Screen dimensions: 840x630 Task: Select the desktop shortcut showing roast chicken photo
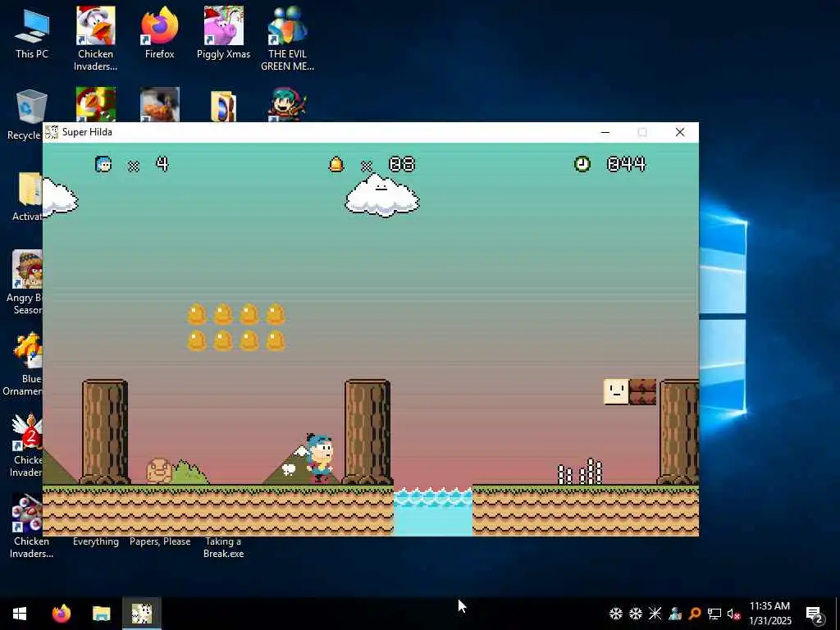[160, 104]
